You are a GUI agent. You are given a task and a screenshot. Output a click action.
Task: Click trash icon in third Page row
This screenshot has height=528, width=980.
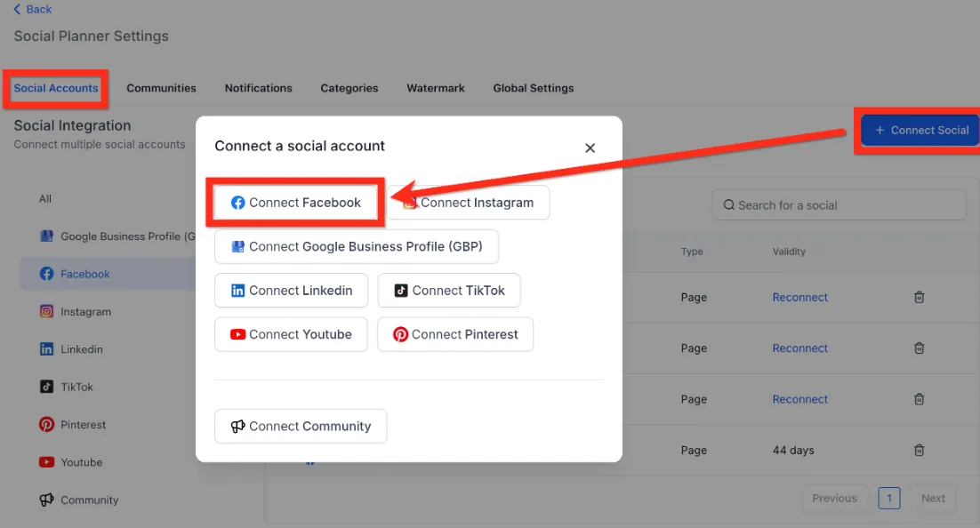(919, 399)
